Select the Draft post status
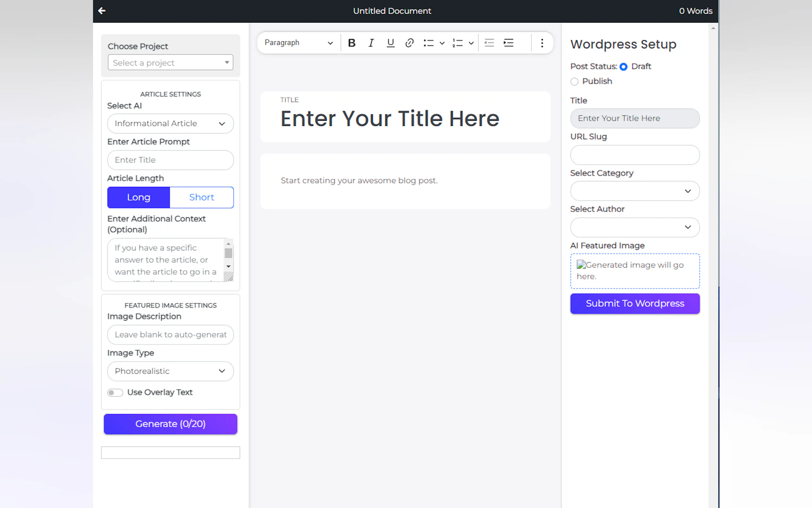 point(623,67)
